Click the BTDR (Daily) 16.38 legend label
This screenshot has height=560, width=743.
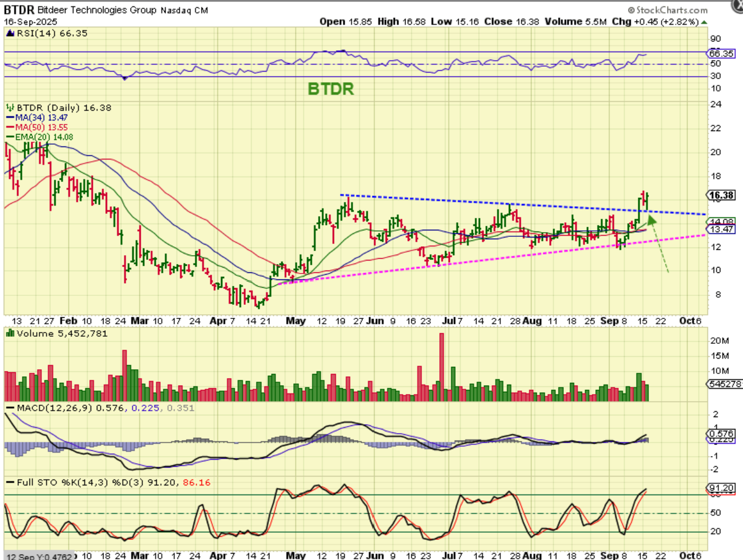[64, 108]
